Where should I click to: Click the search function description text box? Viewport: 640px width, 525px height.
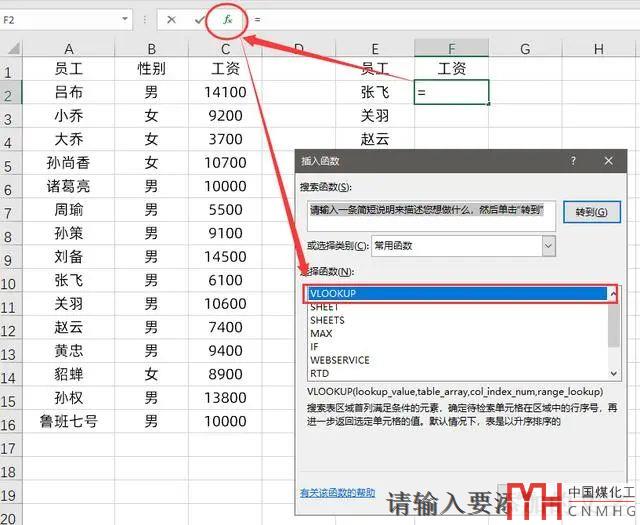430,210
